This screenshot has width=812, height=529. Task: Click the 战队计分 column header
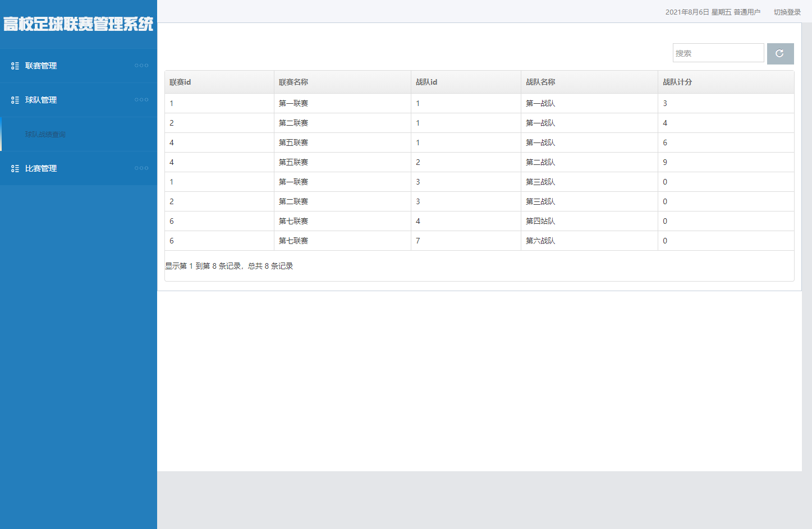(677, 82)
